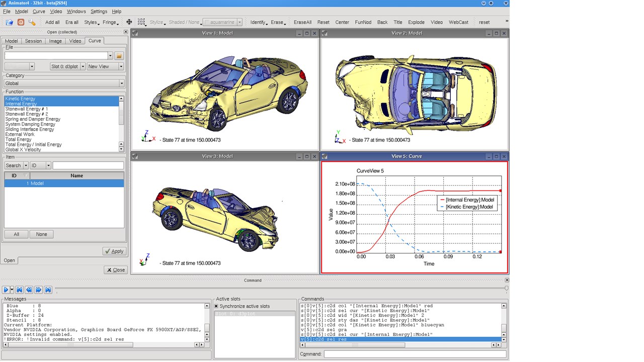Viewport: 644px width, 362px height.
Task: Click the folder browse icon beside File field
Action: coord(119,56)
